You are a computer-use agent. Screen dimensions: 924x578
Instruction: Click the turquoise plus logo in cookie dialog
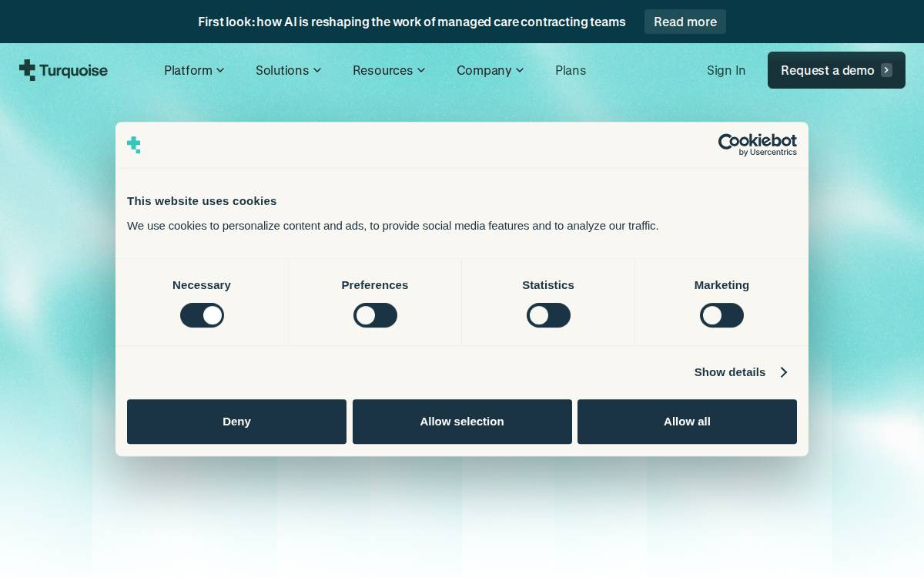tap(134, 145)
